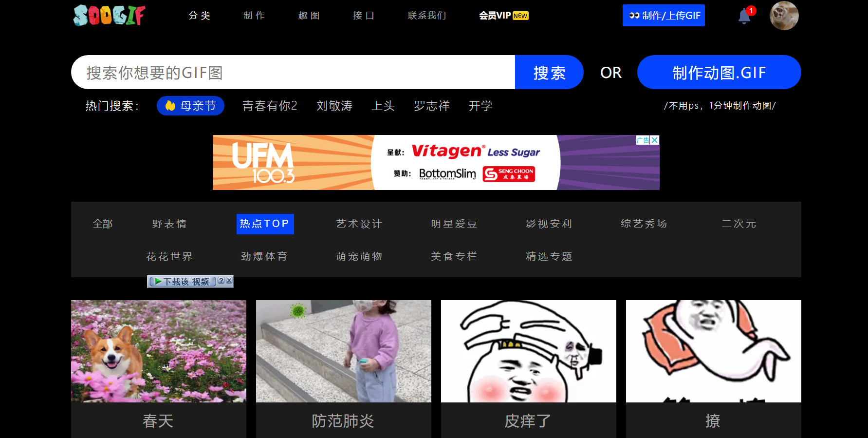Open the 分类 menu
The width and height of the screenshot is (868, 438).
tap(200, 16)
